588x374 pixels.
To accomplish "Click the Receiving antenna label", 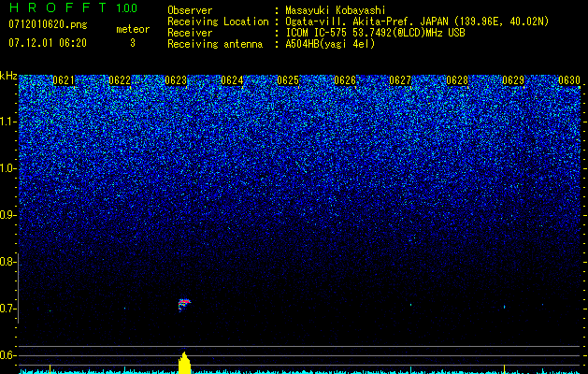I will pyautogui.click(x=215, y=44).
